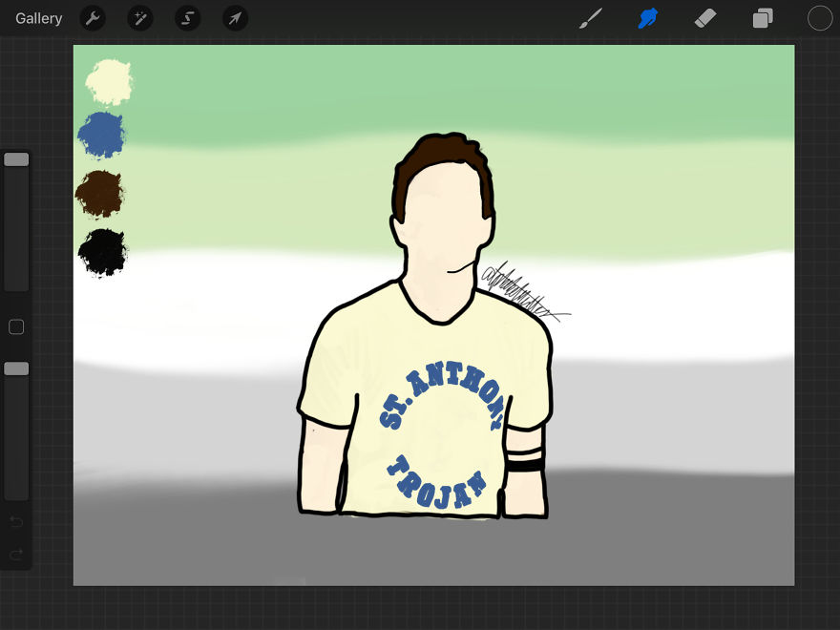Switch to the Smudge tool

(x=647, y=18)
